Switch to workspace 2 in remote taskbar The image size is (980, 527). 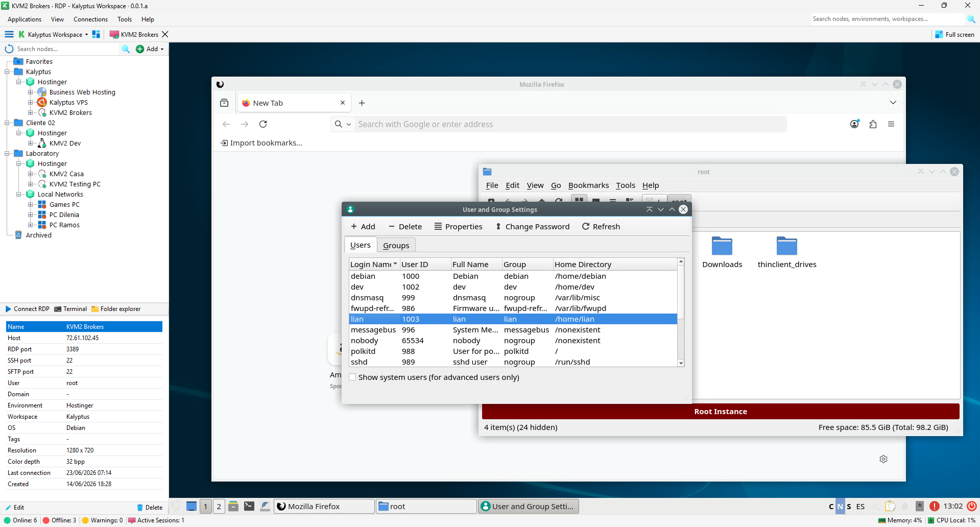pos(219,506)
